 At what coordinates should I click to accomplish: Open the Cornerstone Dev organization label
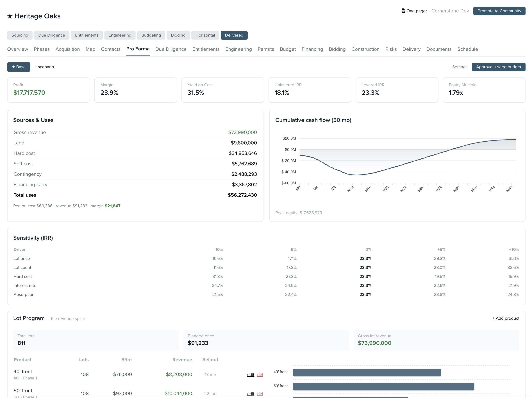coord(450,11)
